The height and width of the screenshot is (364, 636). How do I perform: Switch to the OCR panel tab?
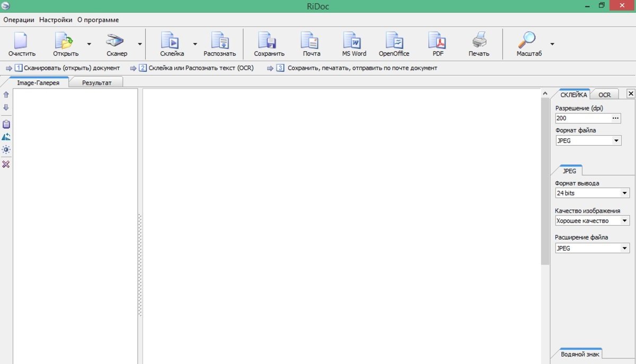(x=605, y=94)
